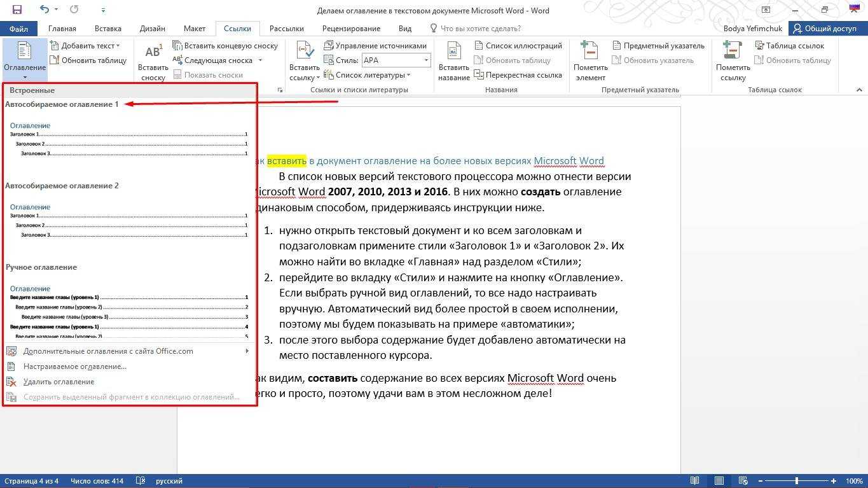Open the Оглавление table of contents button
Screen dimensions: 868x488
click(25, 61)
